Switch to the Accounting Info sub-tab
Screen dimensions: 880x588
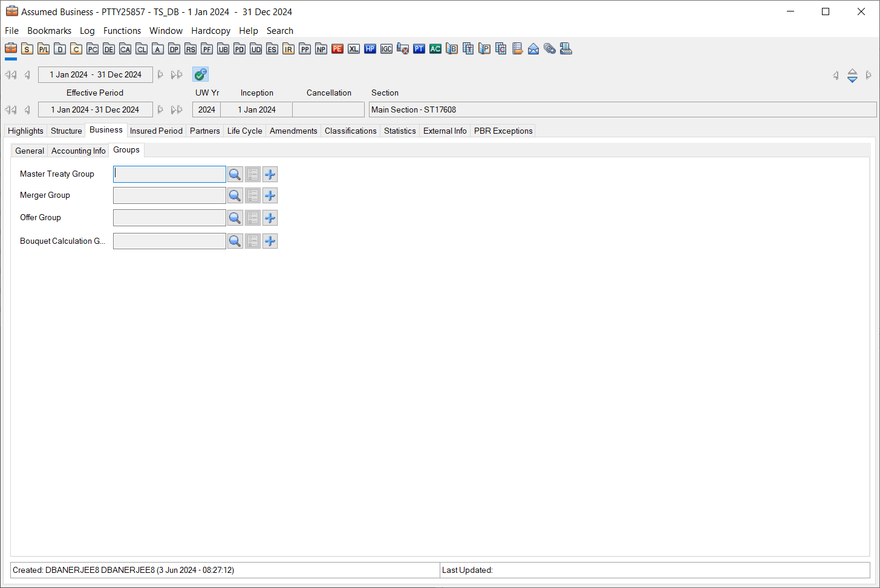(78, 151)
